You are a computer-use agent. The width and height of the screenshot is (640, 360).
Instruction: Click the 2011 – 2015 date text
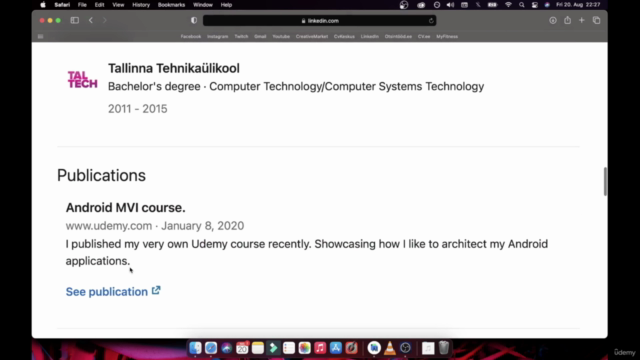pyautogui.click(x=138, y=109)
